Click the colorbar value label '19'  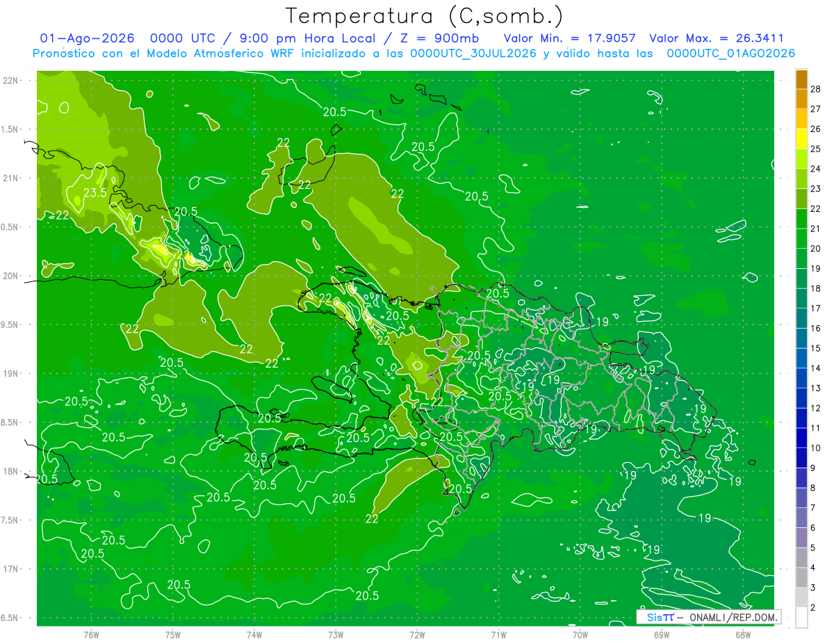(x=816, y=268)
